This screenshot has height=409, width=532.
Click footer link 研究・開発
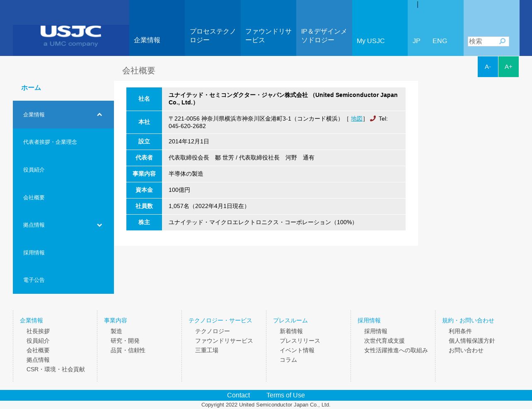click(x=125, y=341)
